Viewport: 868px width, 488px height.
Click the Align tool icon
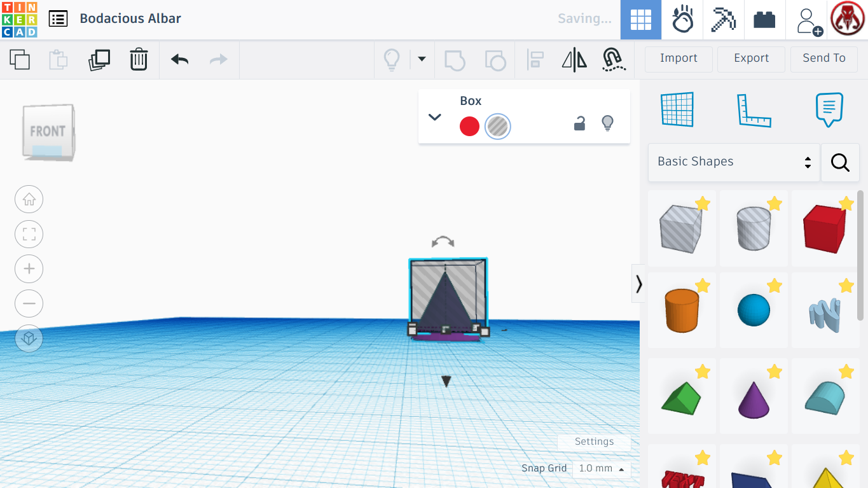click(535, 60)
